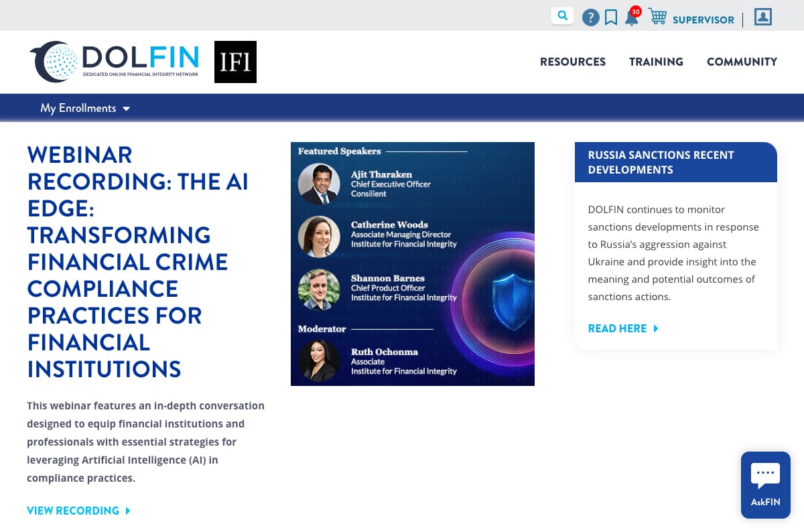Click the DOLFIN logo to go home
804x532 pixels.
tap(114, 61)
